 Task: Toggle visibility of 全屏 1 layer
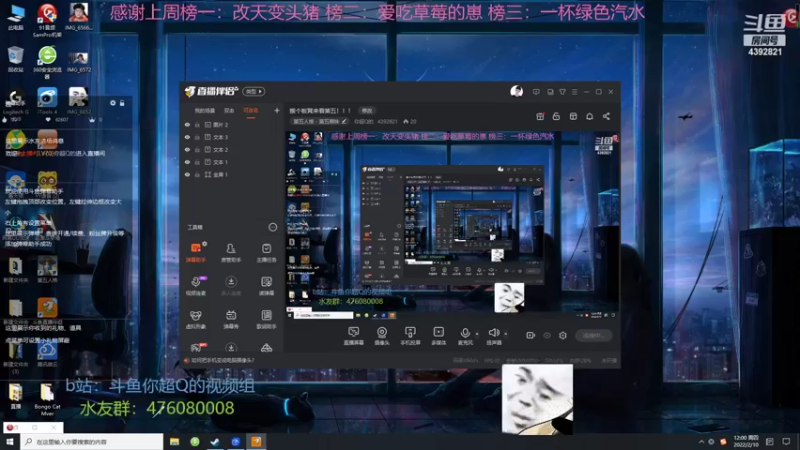187,174
